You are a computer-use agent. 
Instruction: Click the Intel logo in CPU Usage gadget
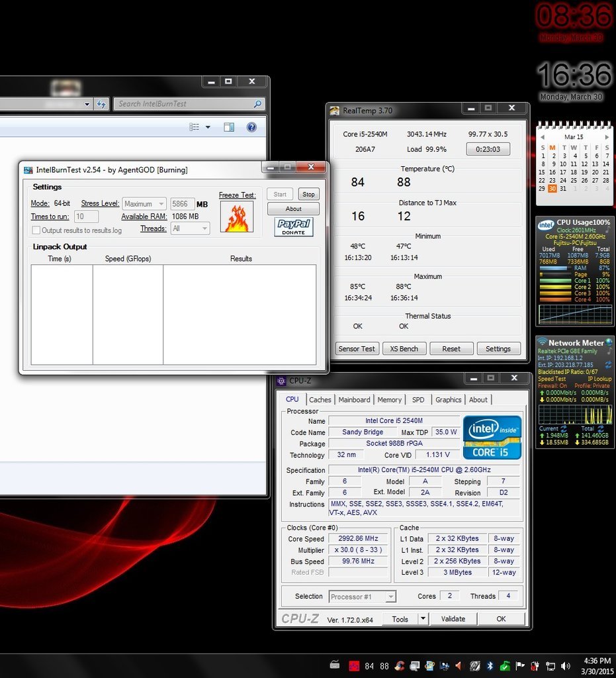[x=546, y=224]
